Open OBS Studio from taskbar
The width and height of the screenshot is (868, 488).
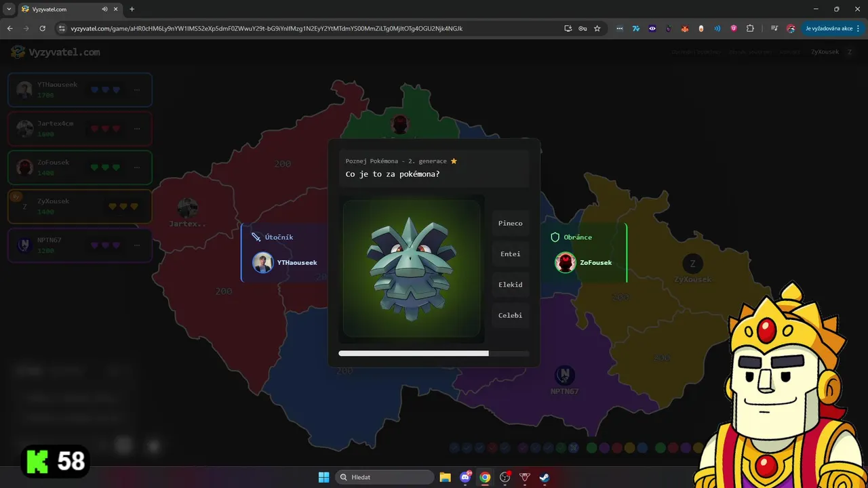[x=505, y=477]
